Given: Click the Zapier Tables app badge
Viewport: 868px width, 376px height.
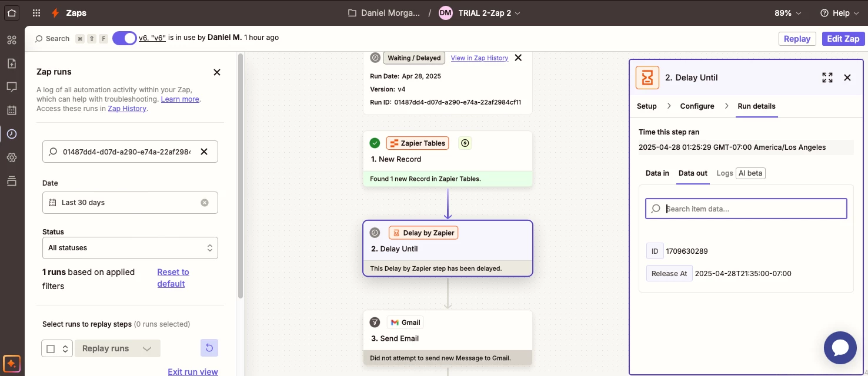Looking at the screenshot, I should coord(418,143).
